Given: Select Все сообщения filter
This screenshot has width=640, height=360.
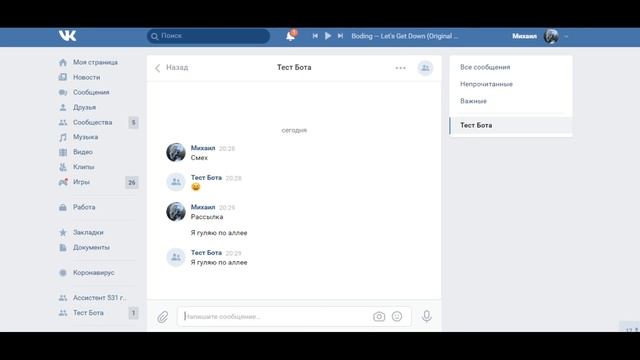Looking at the screenshot, I should 485,67.
